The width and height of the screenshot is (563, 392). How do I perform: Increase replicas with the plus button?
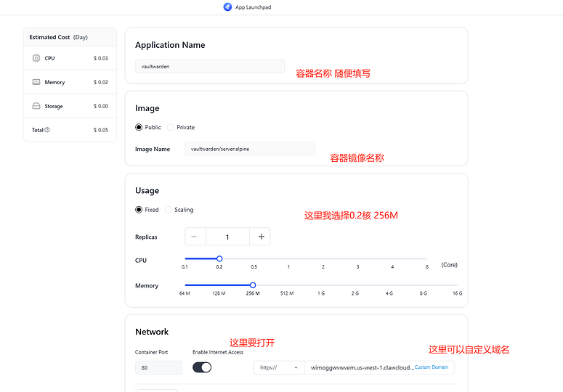(261, 237)
